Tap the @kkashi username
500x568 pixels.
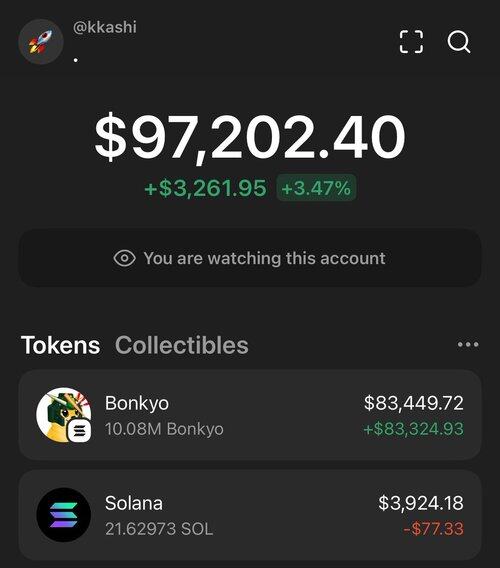click(105, 27)
